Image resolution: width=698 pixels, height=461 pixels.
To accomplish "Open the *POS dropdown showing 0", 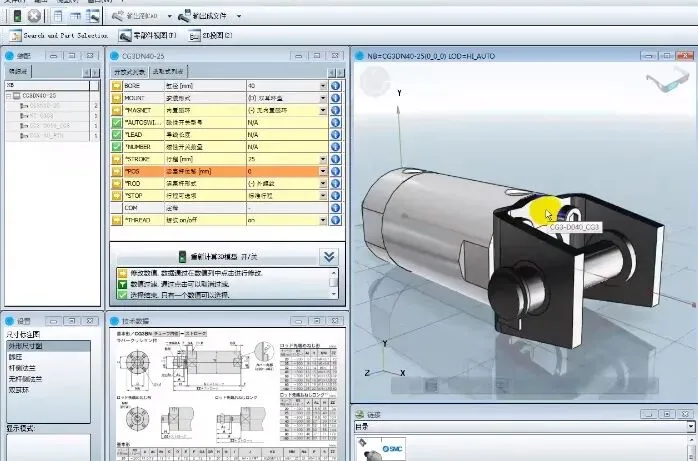I will [x=323, y=171].
